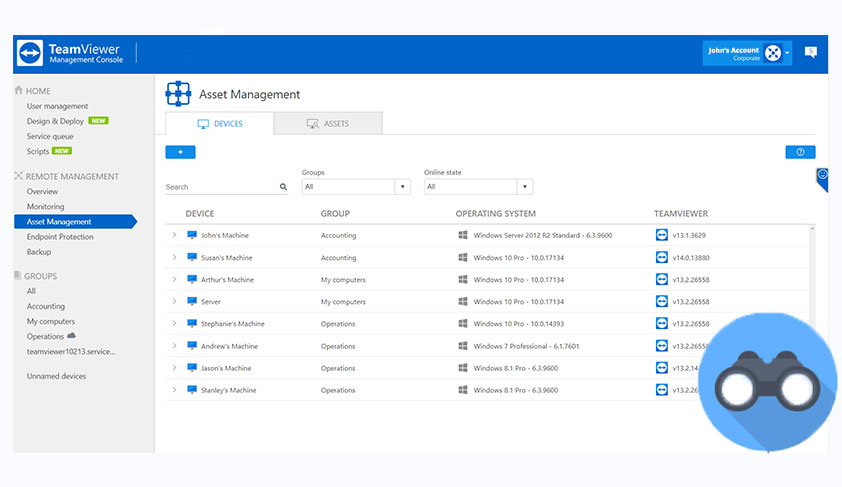Click TeamViewer icon in Stephanie's Machine row
842x487 pixels.
[x=662, y=323]
